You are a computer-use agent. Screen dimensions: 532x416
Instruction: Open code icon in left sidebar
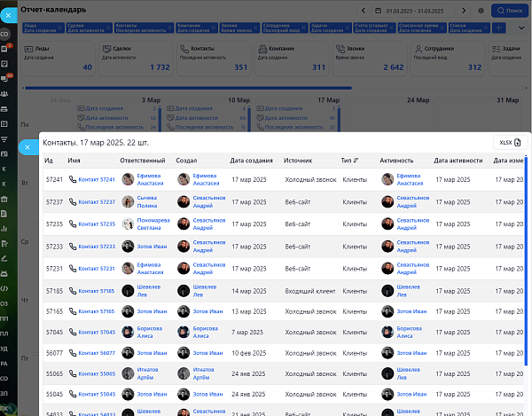(4, 289)
